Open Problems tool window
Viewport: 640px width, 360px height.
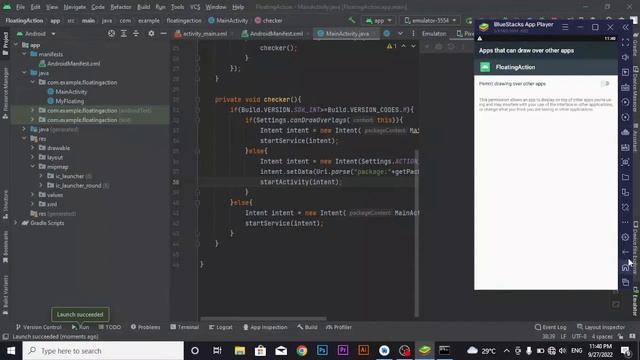coord(146,327)
